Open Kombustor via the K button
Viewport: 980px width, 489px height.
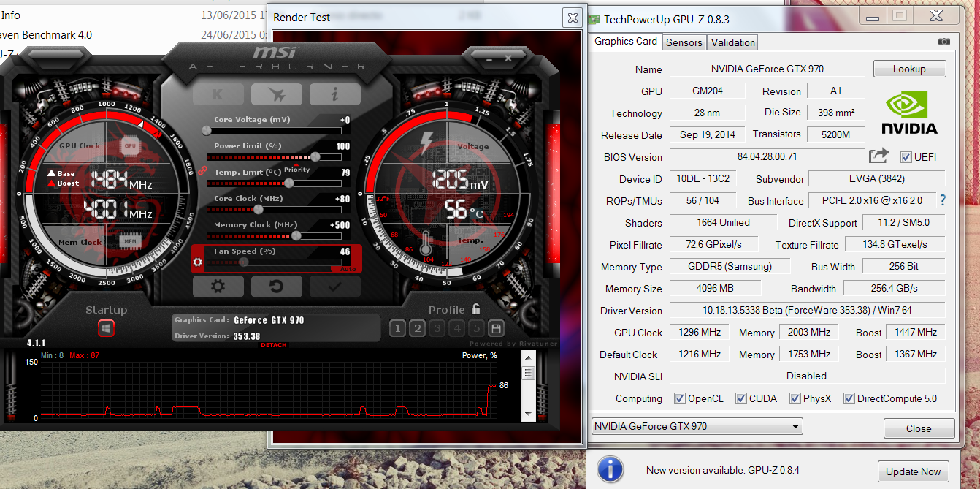tap(218, 94)
